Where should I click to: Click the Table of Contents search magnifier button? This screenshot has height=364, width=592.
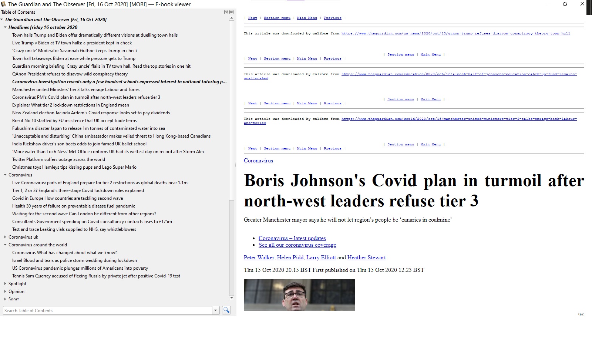coord(226,310)
